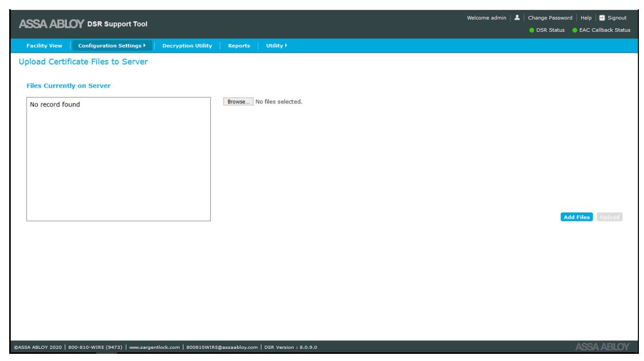This screenshot has width=644, height=361.
Task: Open the Reports tab
Action: pyautogui.click(x=239, y=46)
